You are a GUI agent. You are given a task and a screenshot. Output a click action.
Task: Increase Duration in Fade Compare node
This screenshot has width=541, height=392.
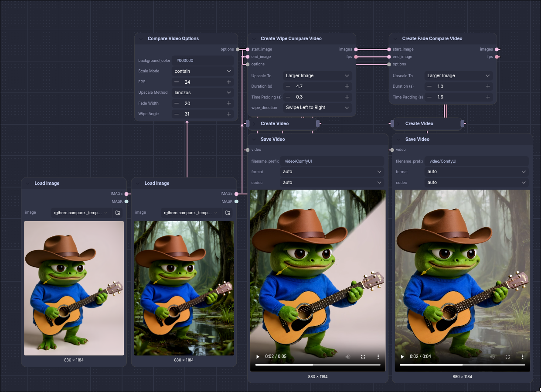488,86
